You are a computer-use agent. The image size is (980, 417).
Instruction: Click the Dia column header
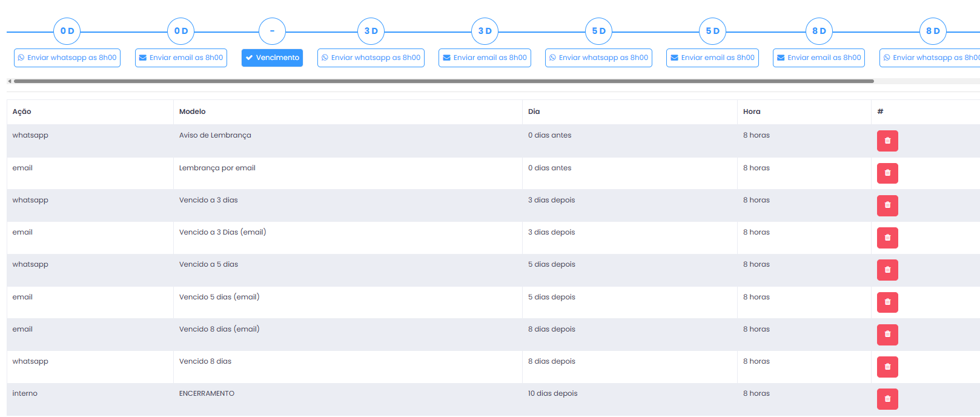point(534,112)
